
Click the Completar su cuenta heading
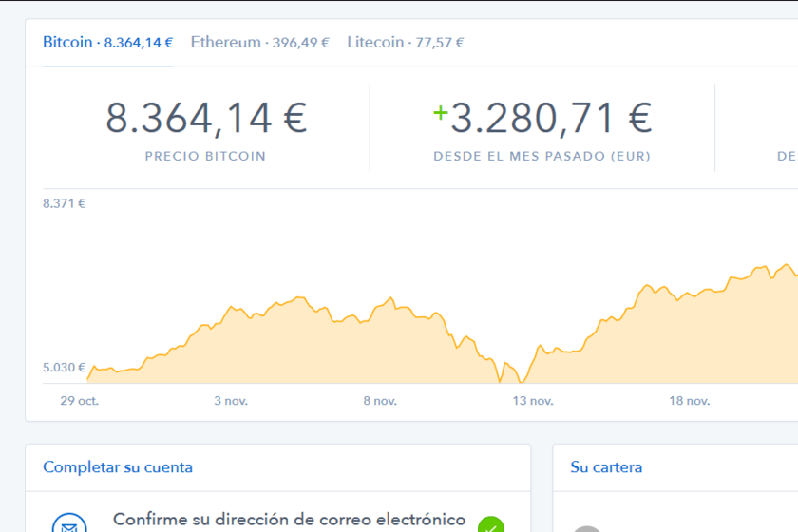[118, 467]
